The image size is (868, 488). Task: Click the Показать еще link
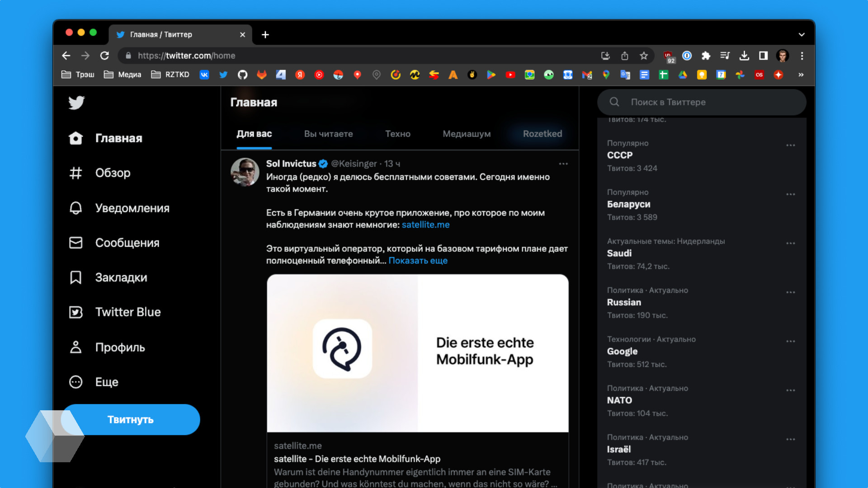pos(418,261)
